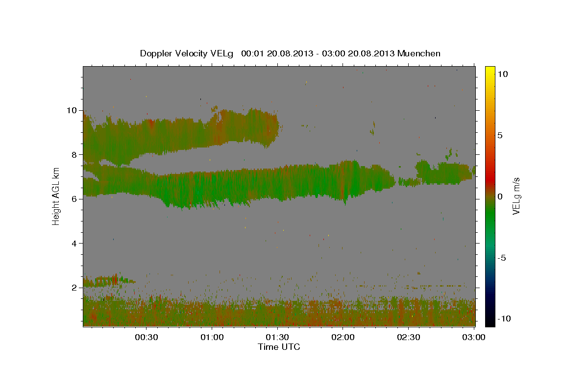Click the colorbar label 'VELg m/s'

click(516, 196)
